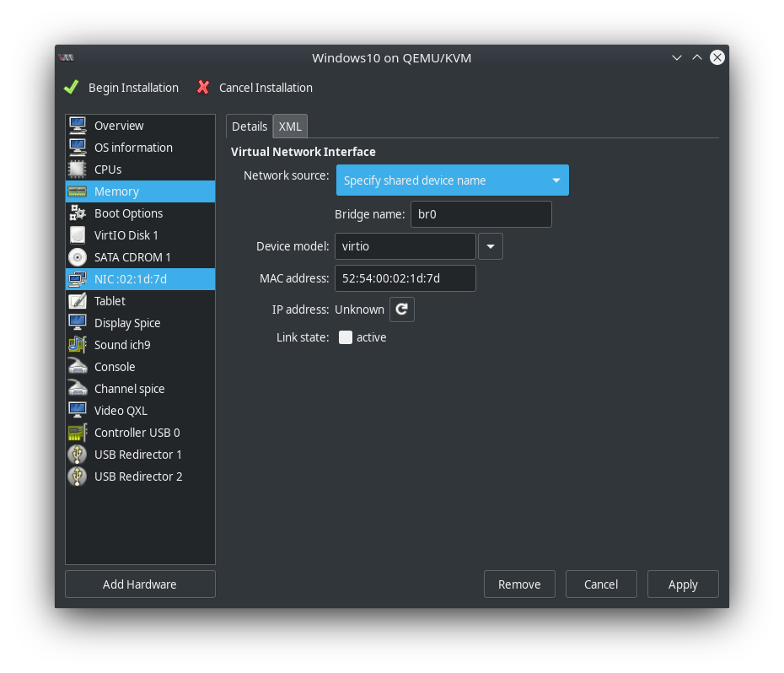Select the CPUs chip icon

tap(78, 170)
